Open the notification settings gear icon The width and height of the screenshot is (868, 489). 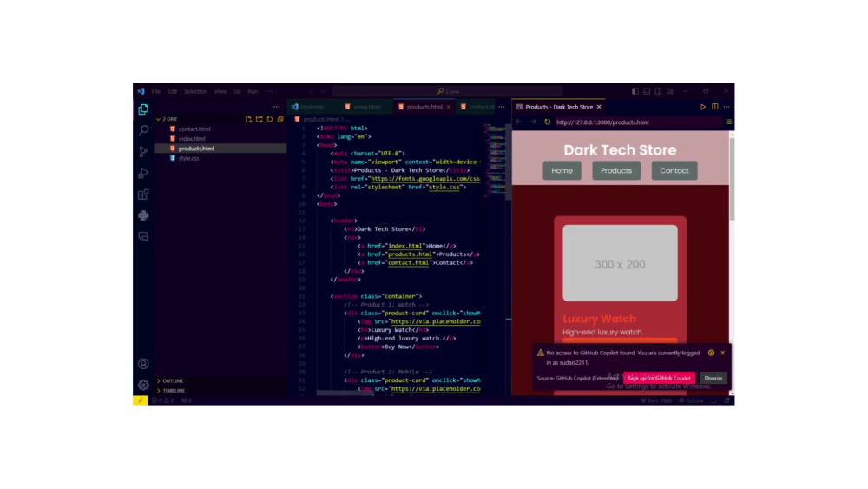[712, 353]
